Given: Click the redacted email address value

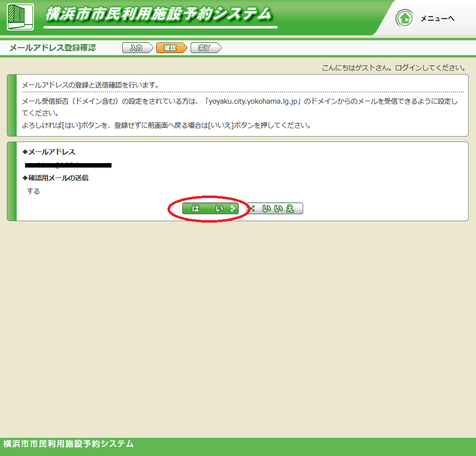Looking at the screenshot, I should coord(68,165).
